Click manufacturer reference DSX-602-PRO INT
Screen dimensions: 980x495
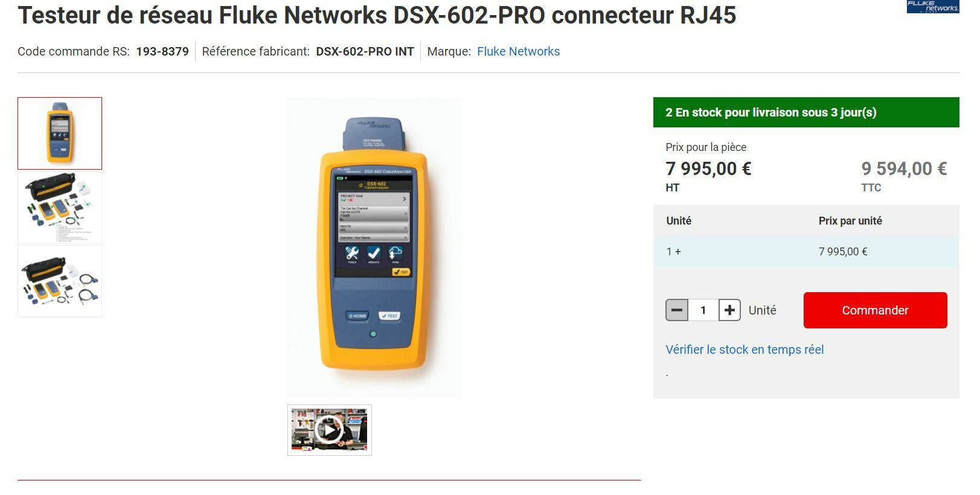365,51
